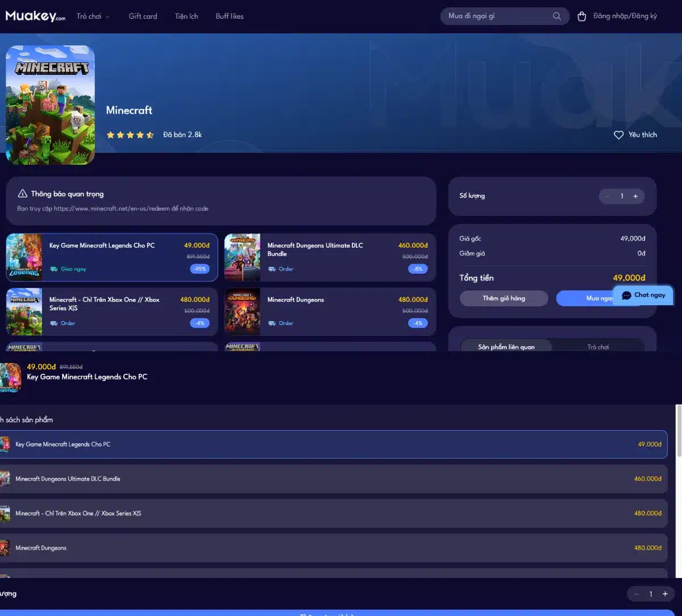The image size is (682, 616).
Task: Click Minecraft Legends game art thumbnail
Action: (x=24, y=257)
